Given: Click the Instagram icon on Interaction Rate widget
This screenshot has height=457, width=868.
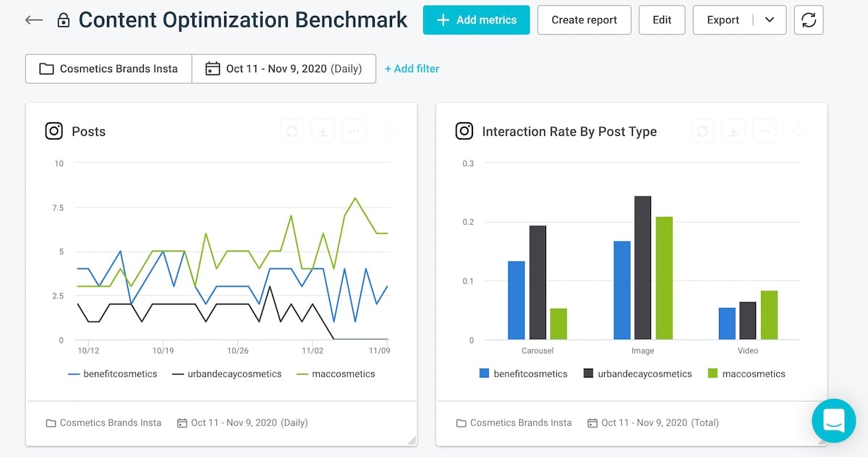Looking at the screenshot, I should click(x=464, y=131).
